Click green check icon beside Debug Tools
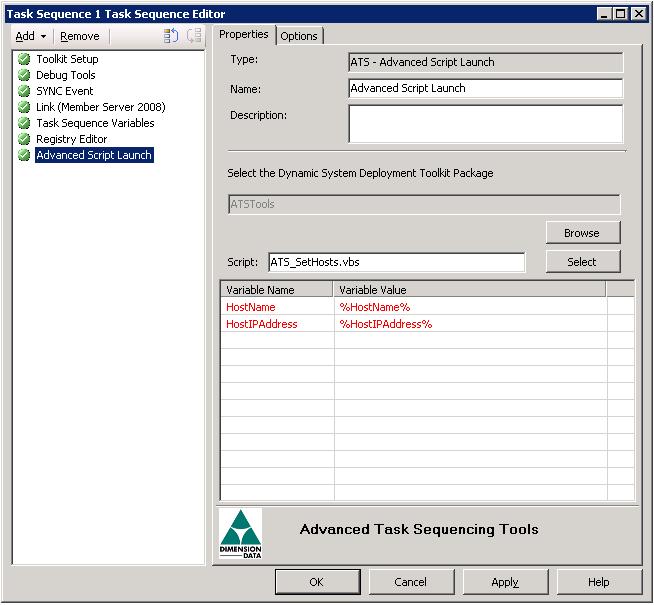This screenshot has height=605, width=654. pos(24,75)
